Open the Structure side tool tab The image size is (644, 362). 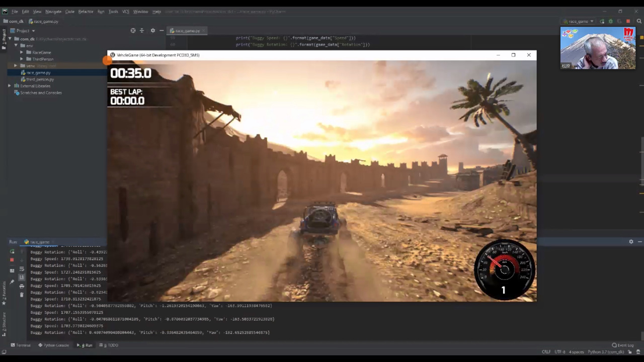point(4,324)
